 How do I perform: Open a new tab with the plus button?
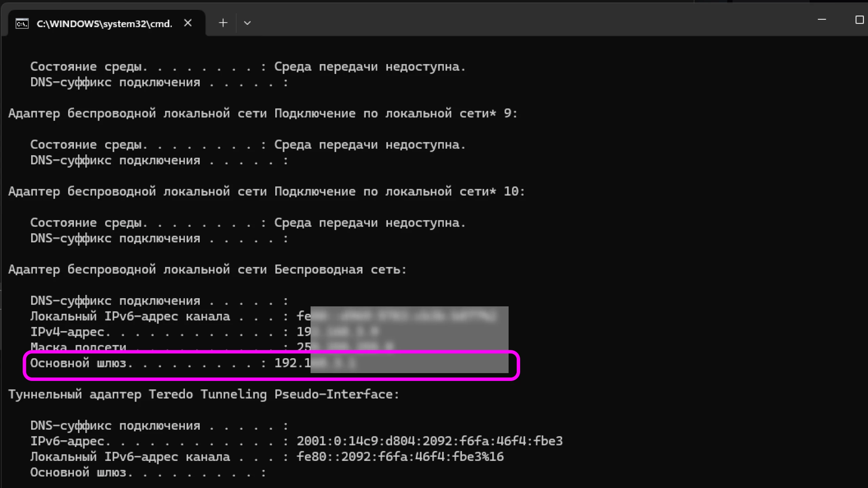pos(223,23)
